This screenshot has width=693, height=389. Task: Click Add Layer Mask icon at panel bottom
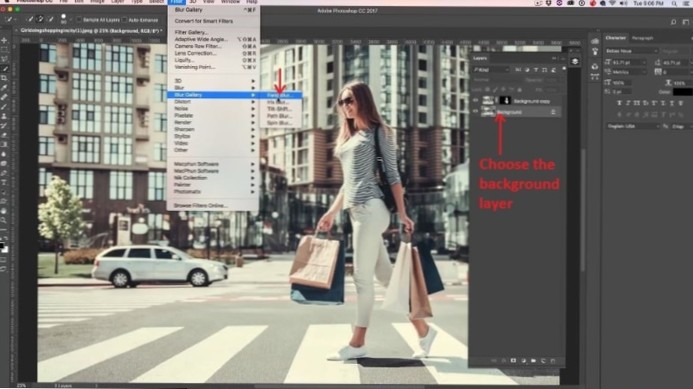tap(513, 361)
